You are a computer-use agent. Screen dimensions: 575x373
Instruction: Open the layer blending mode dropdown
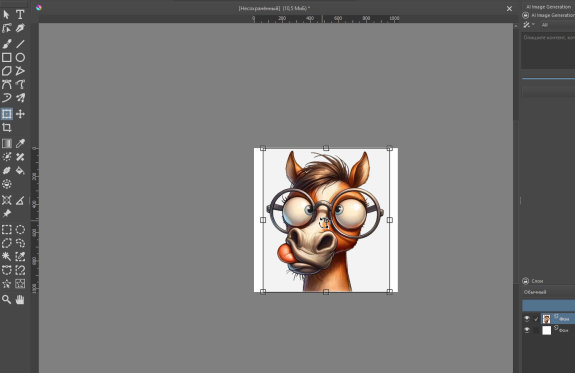549,292
